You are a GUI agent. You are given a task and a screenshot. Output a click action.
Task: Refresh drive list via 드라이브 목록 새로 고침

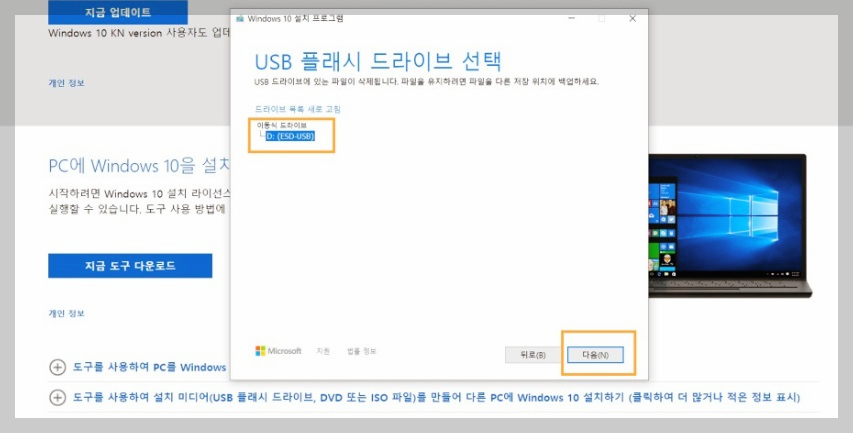298,109
